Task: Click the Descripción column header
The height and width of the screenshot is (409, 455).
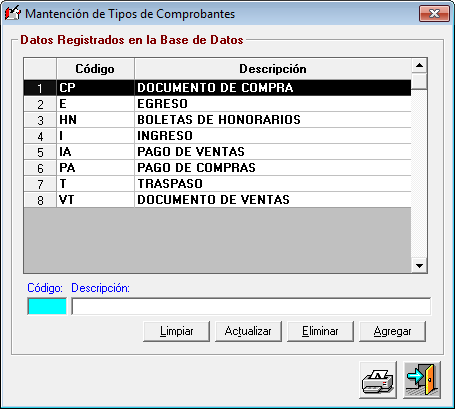Action: (x=273, y=69)
